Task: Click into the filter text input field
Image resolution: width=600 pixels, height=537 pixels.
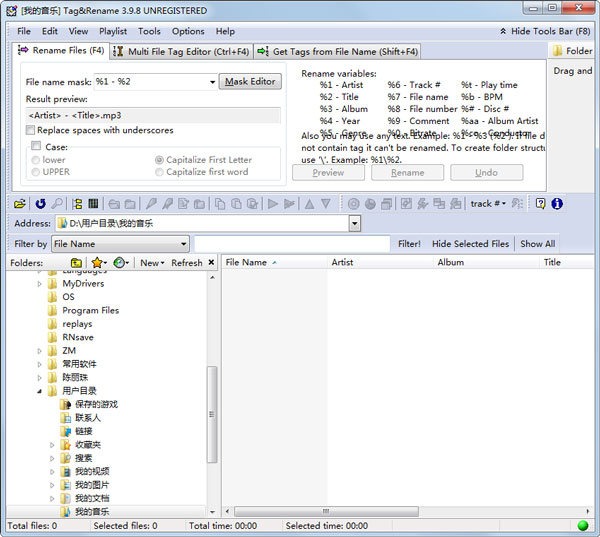Action: pyautogui.click(x=292, y=244)
